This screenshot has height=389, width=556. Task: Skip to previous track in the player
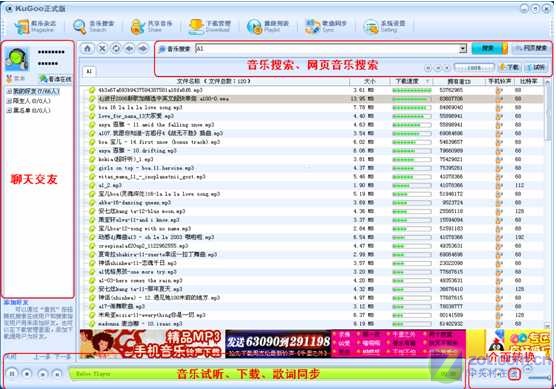click(x=43, y=373)
